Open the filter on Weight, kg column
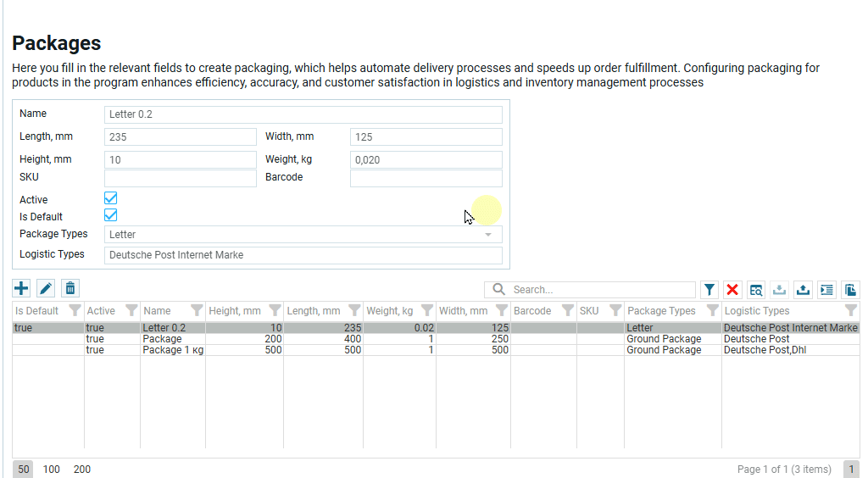868x478 pixels. click(x=427, y=311)
